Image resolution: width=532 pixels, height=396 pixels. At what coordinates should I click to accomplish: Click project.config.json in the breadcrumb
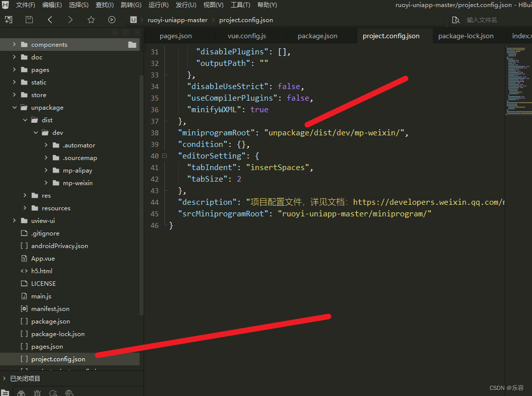(246, 20)
